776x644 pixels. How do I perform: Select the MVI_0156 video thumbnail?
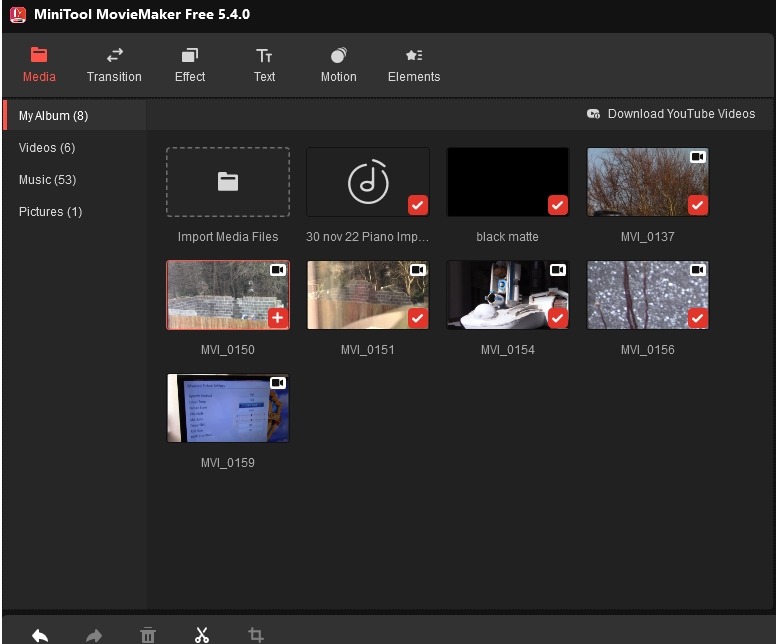coord(648,295)
